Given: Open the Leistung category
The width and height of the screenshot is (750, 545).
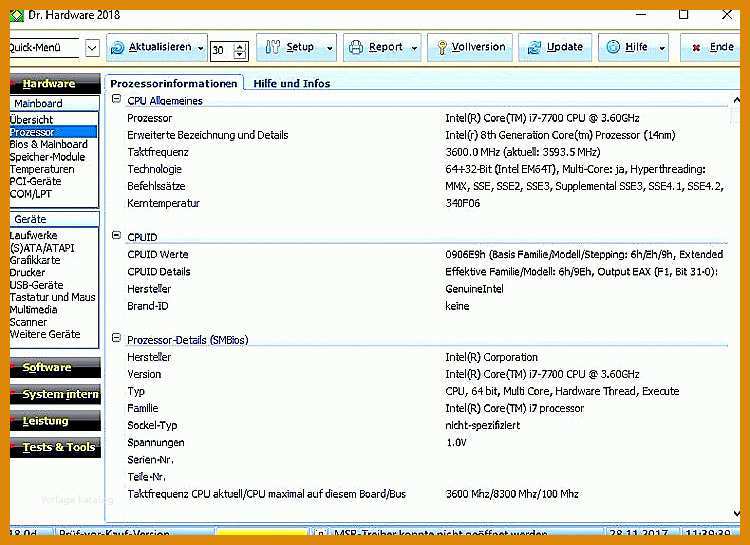Looking at the screenshot, I should click(x=55, y=421).
